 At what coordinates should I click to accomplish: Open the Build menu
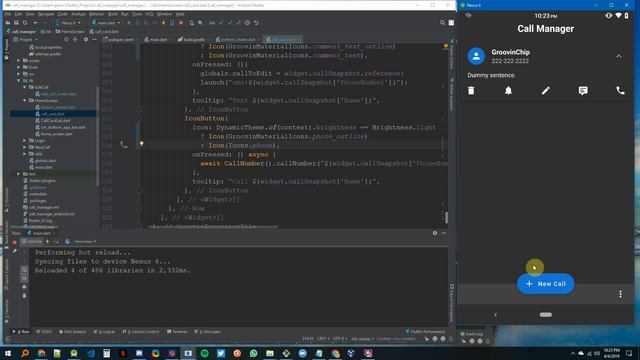113,14
